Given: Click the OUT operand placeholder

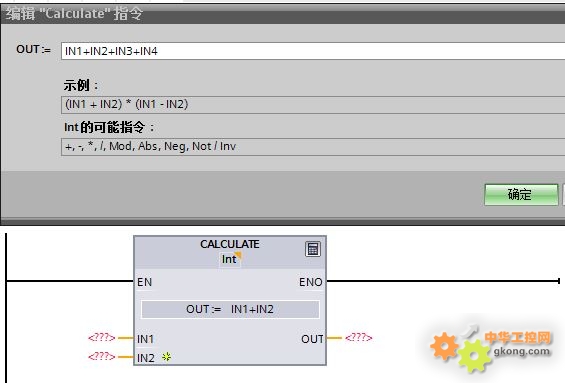Looking at the screenshot, I should 359,338.
